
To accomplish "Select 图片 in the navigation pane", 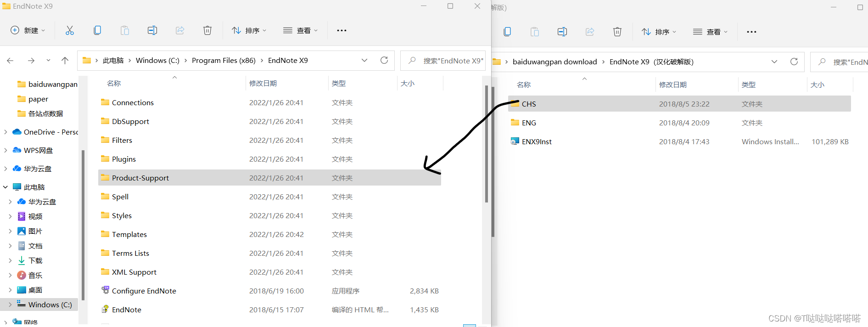I will point(35,231).
